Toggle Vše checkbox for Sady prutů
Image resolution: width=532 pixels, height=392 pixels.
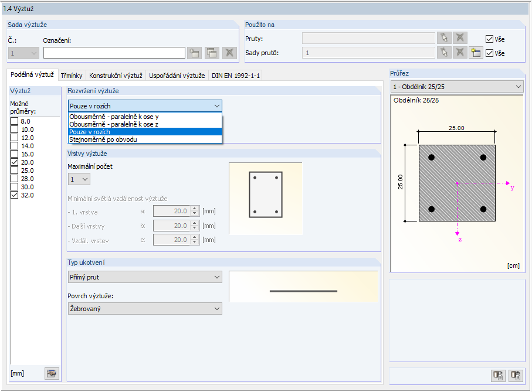coord(489,53)
